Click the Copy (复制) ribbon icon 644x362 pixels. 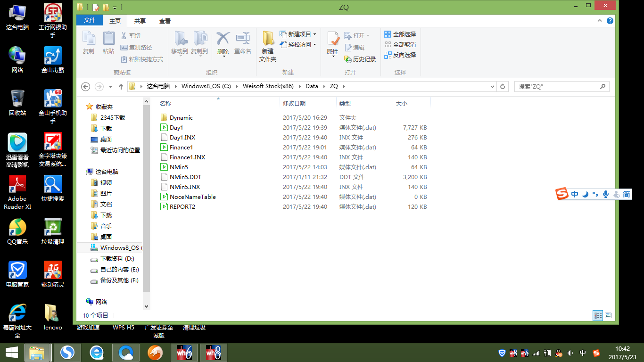point(89,42)
